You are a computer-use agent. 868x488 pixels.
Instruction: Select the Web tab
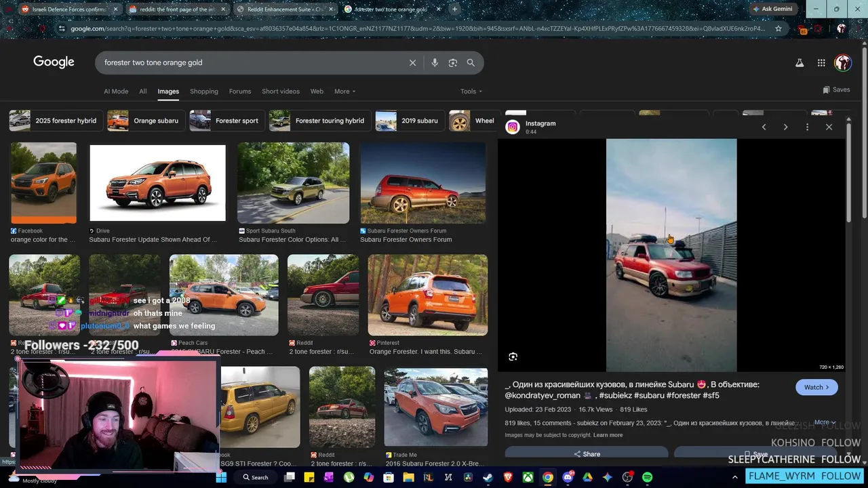317,91
